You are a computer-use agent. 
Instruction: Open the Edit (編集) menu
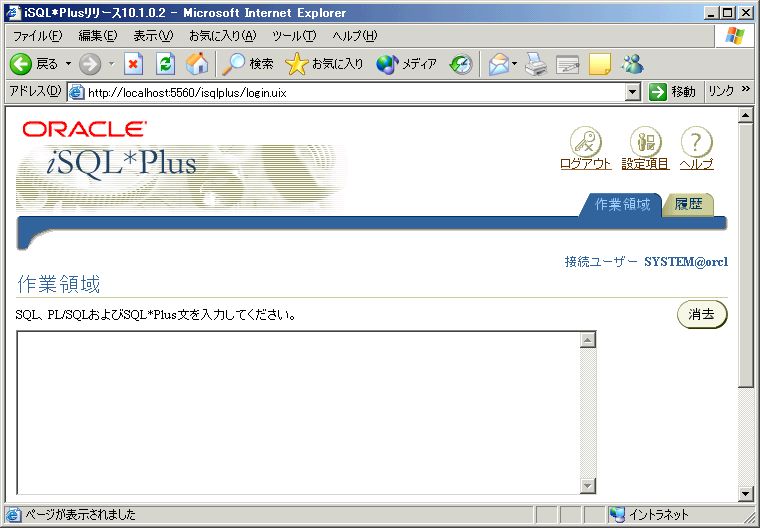point(98,36)
